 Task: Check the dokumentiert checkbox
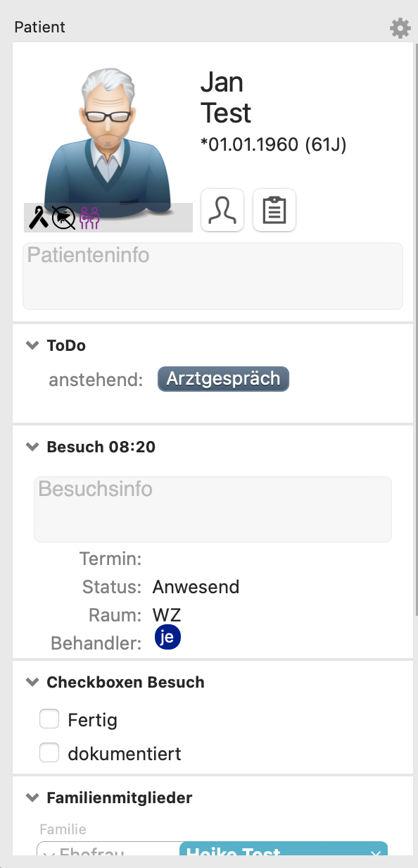pyautogui.click(x=49, y=753)
